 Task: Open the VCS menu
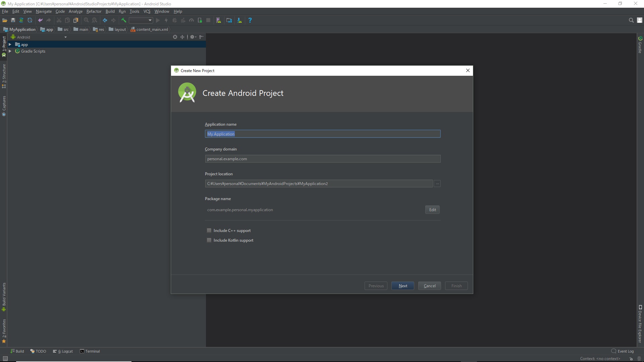[x=147, y=11]
